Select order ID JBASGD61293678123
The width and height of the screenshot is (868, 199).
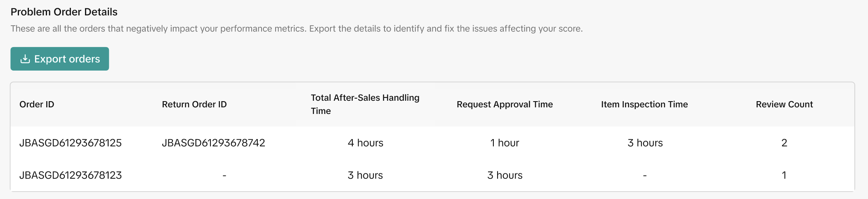[x=71, y=175]
